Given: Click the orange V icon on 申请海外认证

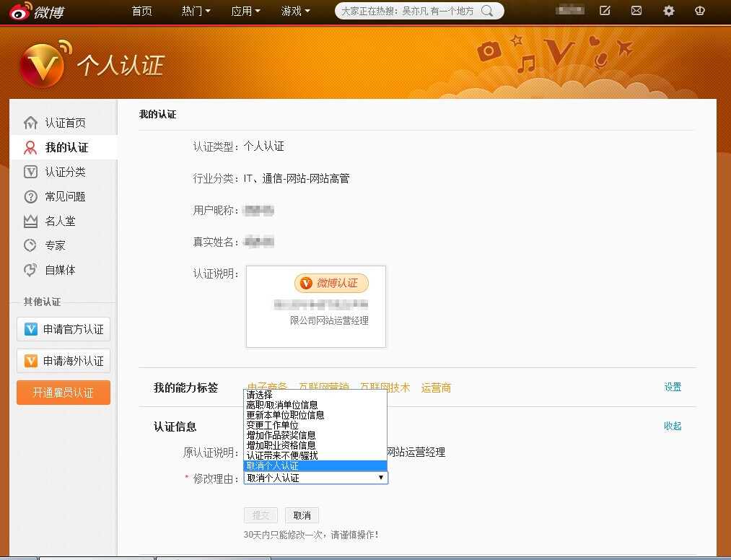Looking at the screenshot, I should (x=31, y=361).
